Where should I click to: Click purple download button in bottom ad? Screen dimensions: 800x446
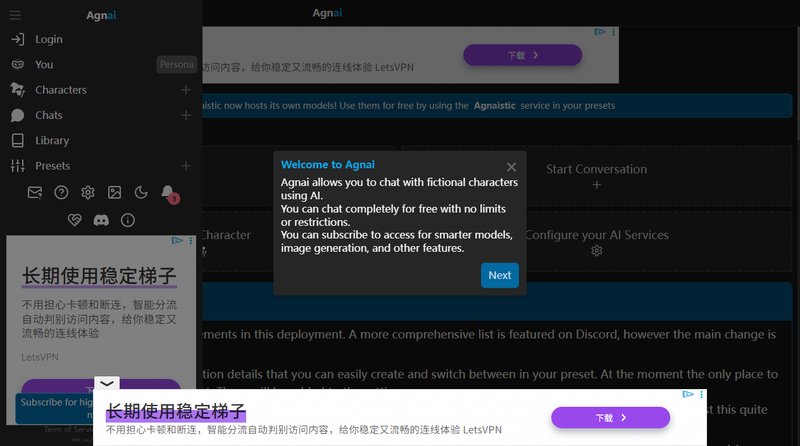[x=610, y=417]
